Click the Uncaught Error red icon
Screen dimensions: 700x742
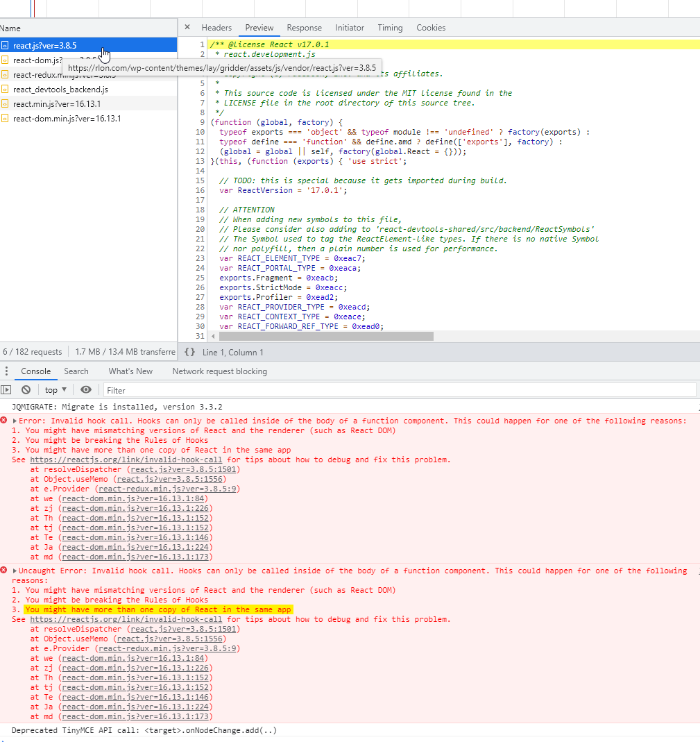point(4,571)
